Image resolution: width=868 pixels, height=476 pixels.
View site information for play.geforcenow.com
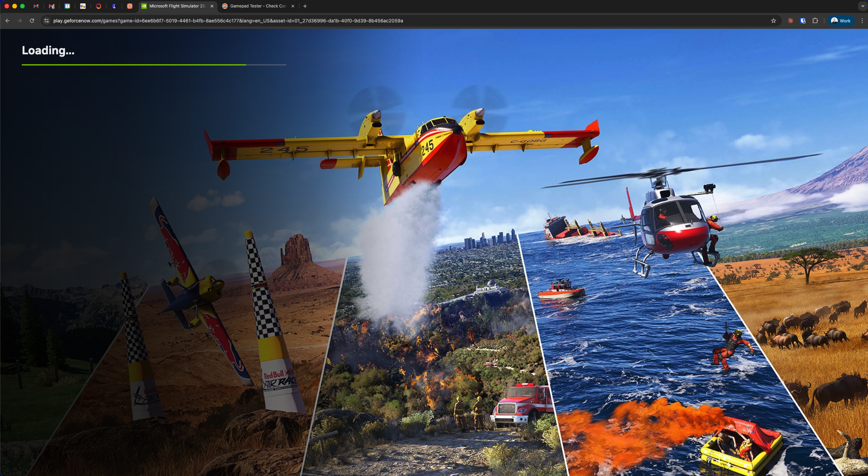coord(47,21)
